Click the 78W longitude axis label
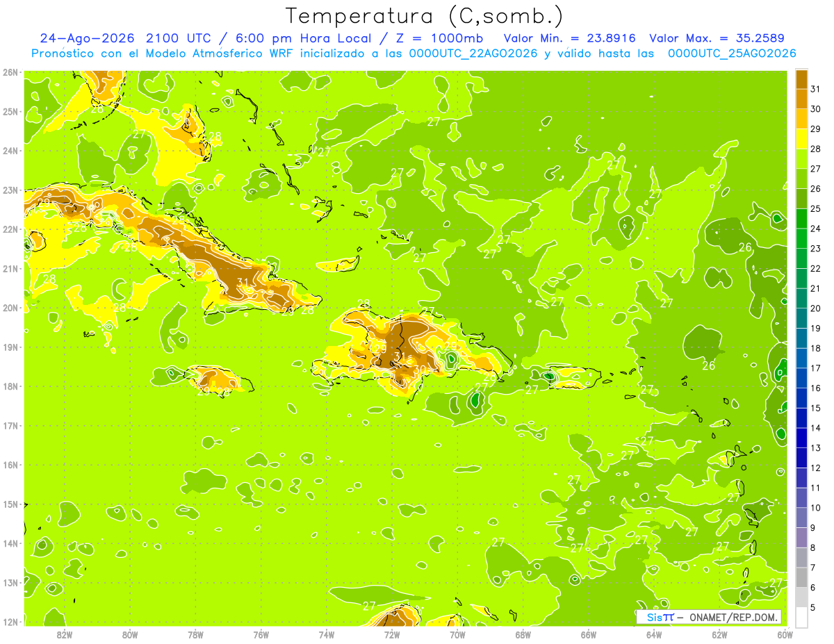834x644 pixels. tap(195, 634)
